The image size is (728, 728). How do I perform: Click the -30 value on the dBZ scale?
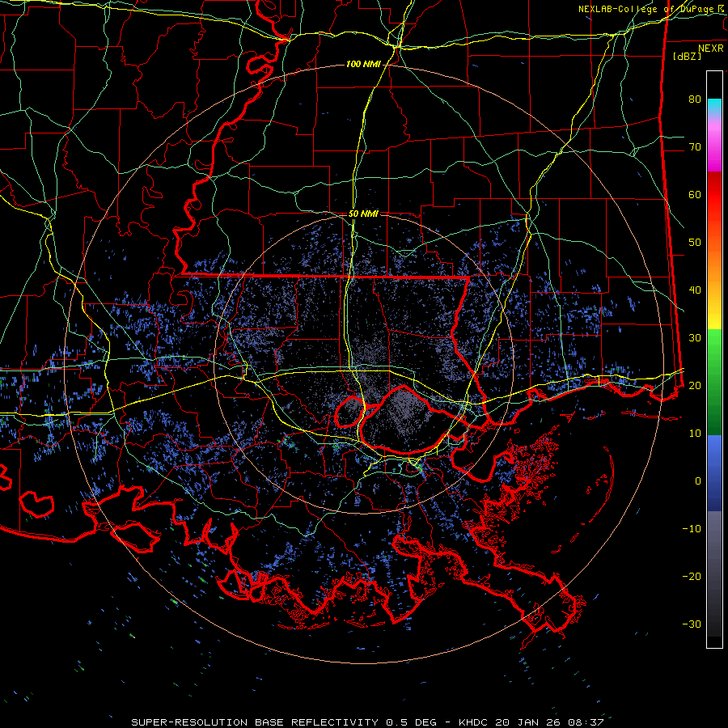click(692, 624)
